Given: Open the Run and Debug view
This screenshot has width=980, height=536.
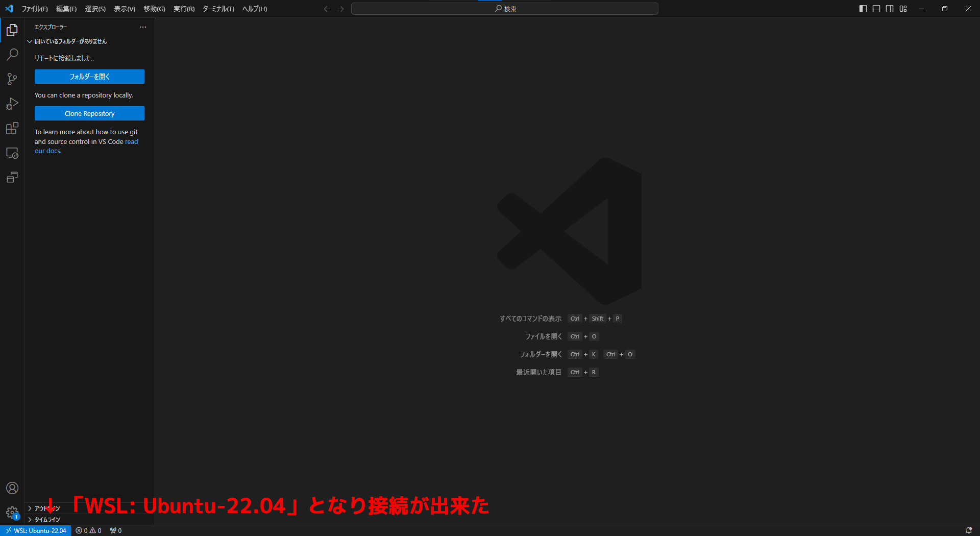Looking at the screenshot, I should pyautogui.click(x=12, y=104).
